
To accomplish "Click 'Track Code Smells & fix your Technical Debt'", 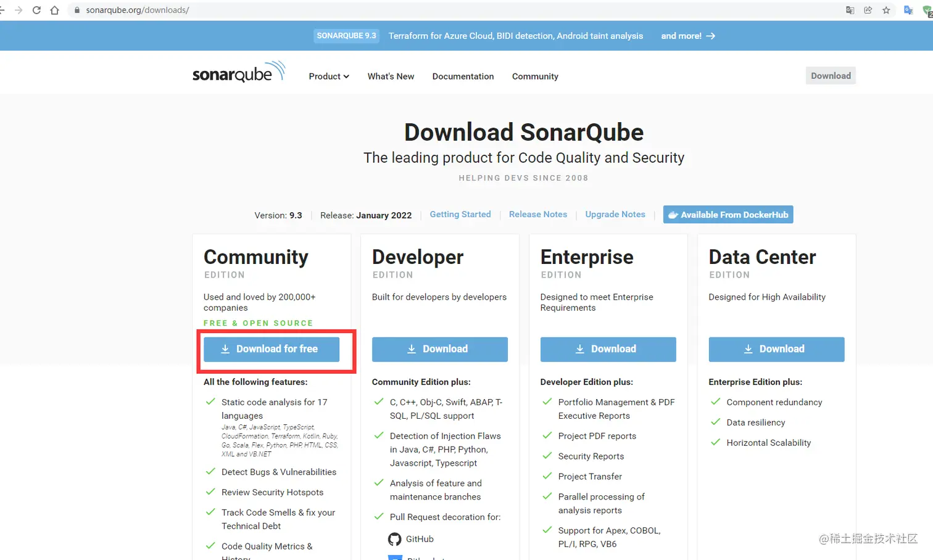I will (x=278, y=519).
